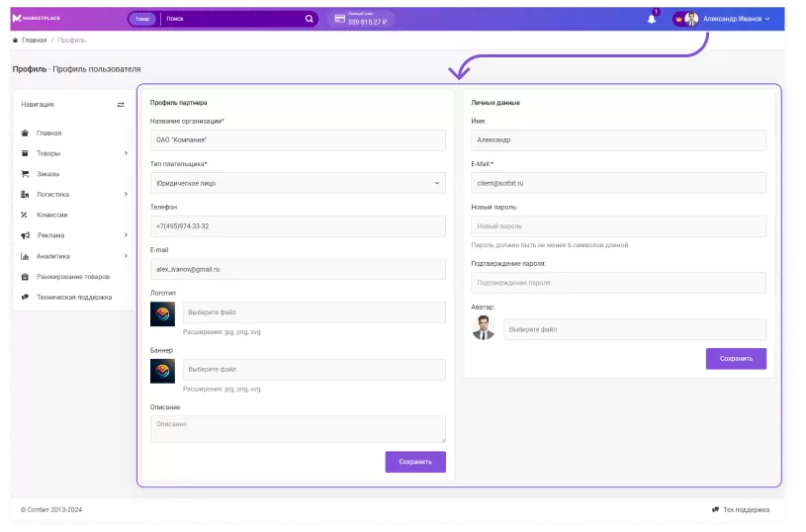Viewport: 806px width, 532px height.
Task: Click the Главная breadcrumb link
Action: [34, 41]
